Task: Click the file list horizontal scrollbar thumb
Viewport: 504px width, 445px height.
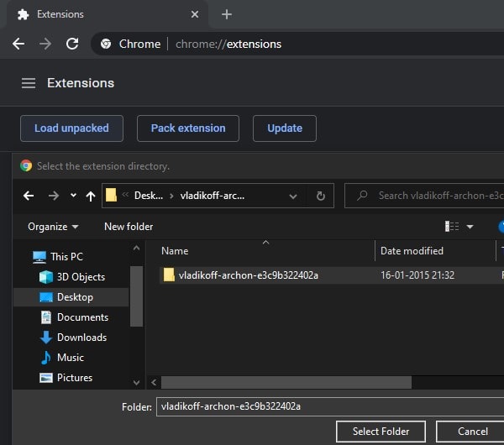Action: (286, 382)
